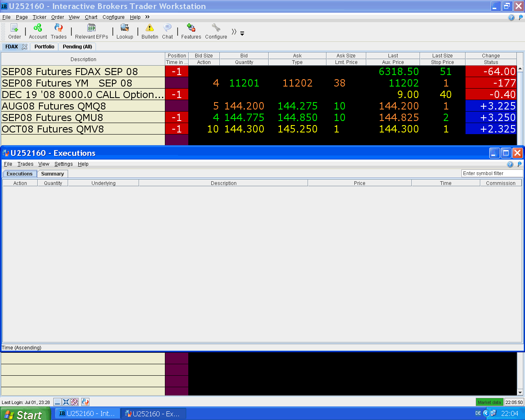Open the Ticker menu

(x=39, y=17)
